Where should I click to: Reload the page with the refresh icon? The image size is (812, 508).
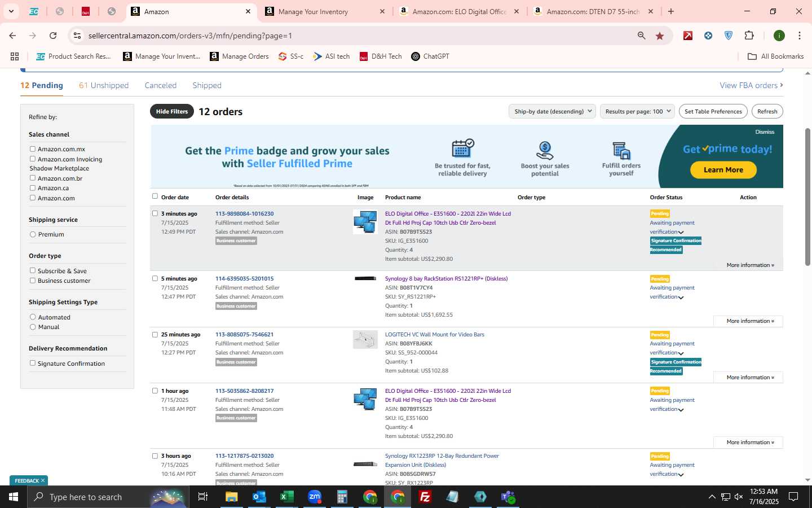click(53, 36)
